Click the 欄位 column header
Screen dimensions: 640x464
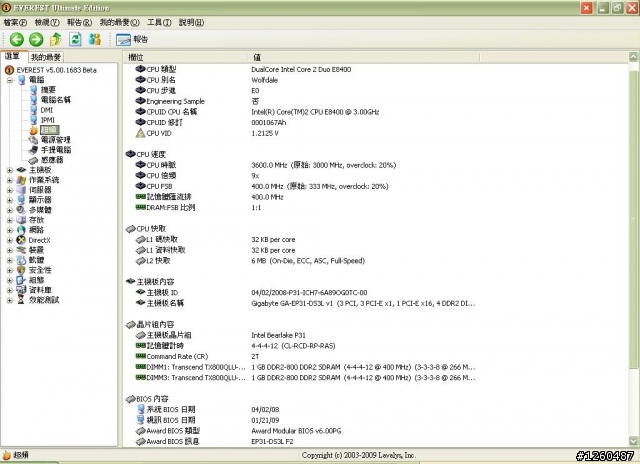[x=186, y=57]
